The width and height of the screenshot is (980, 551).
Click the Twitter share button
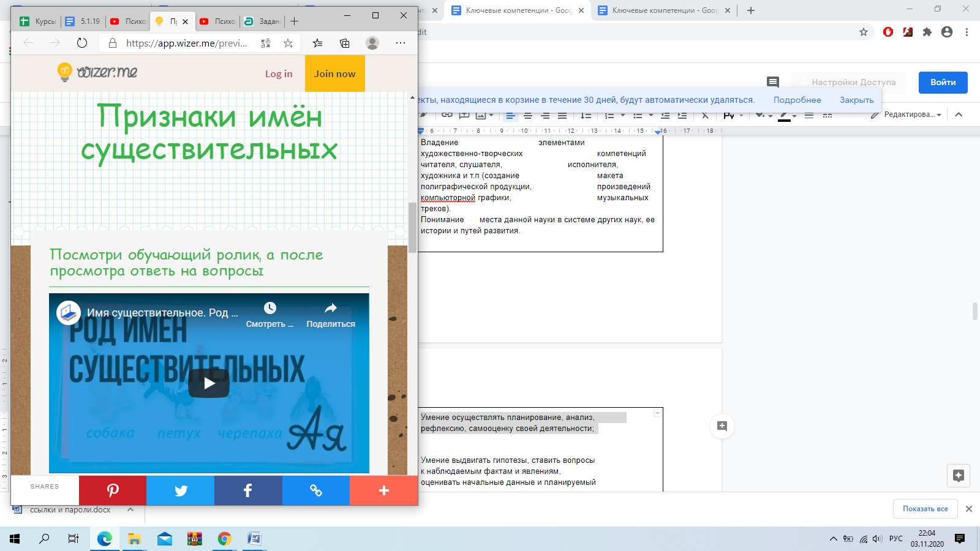pos(181,490)
